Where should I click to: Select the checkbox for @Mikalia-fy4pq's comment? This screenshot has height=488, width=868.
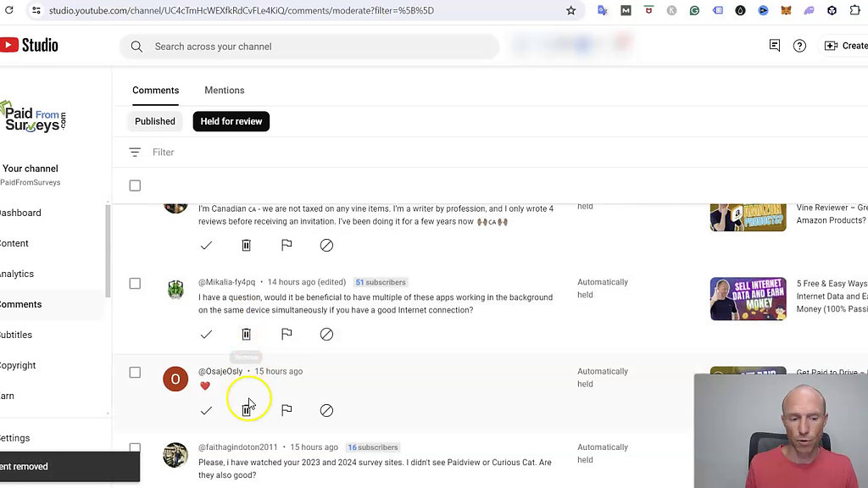click(x=135, y=283)
